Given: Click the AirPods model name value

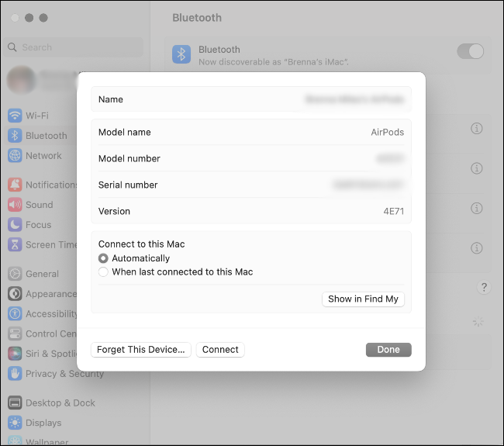Looking at the screenshot, I should [388, 132].
